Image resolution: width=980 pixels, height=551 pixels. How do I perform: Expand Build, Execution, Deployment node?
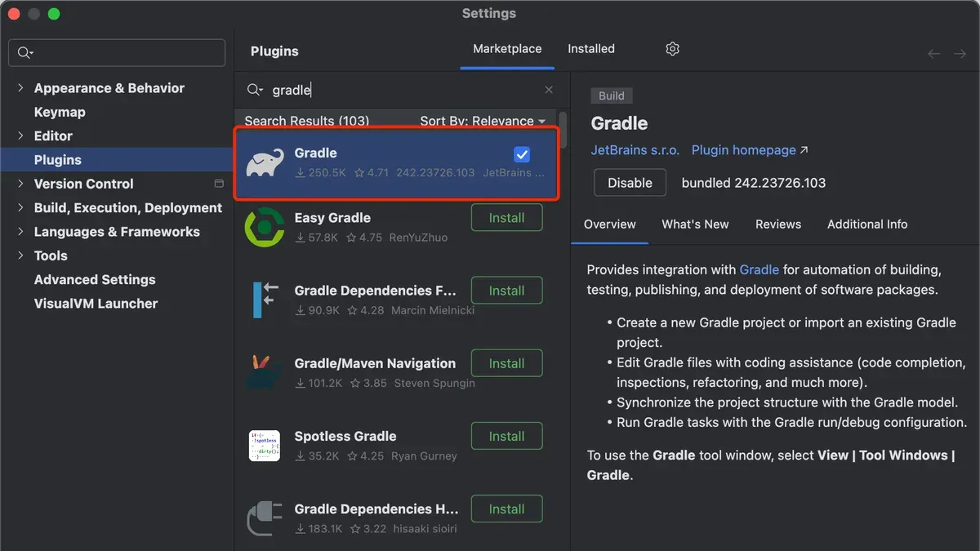[x=20, y=207]
